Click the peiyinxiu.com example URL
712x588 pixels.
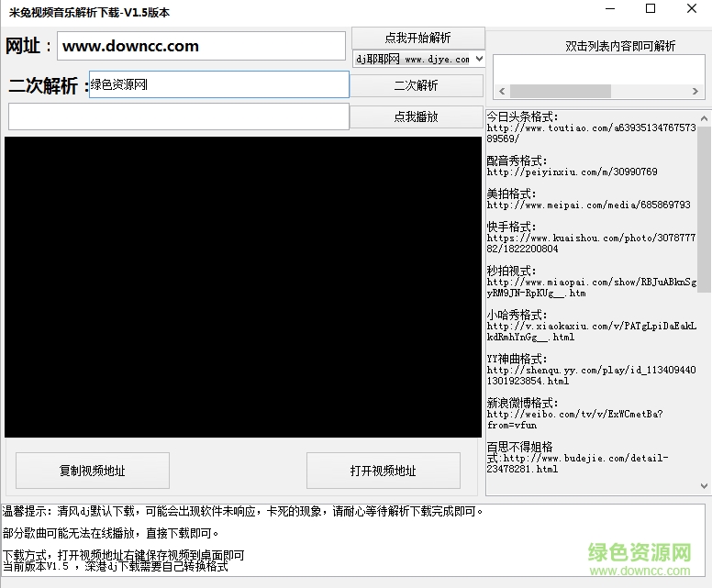[572, 172]
